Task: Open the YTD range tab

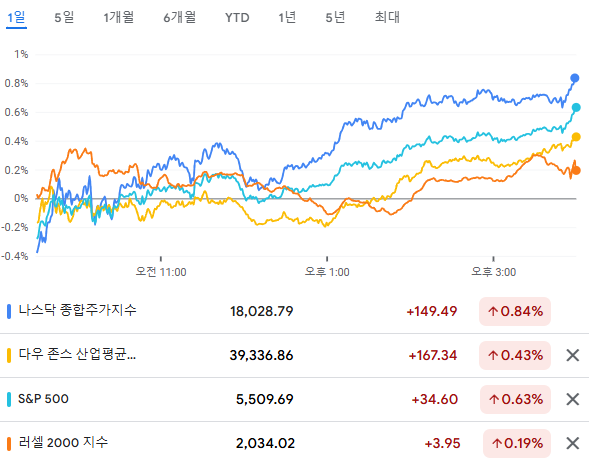Action: (237, 18)
